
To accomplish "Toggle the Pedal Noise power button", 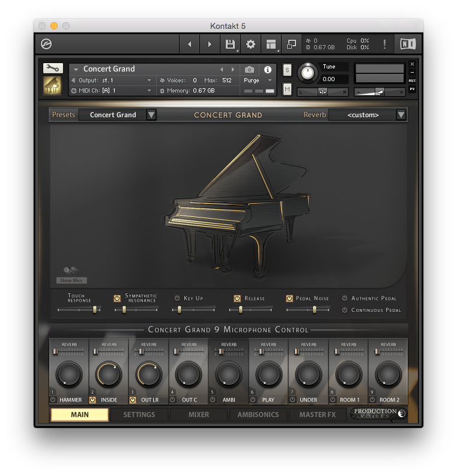I will click(x=289, y=299).
